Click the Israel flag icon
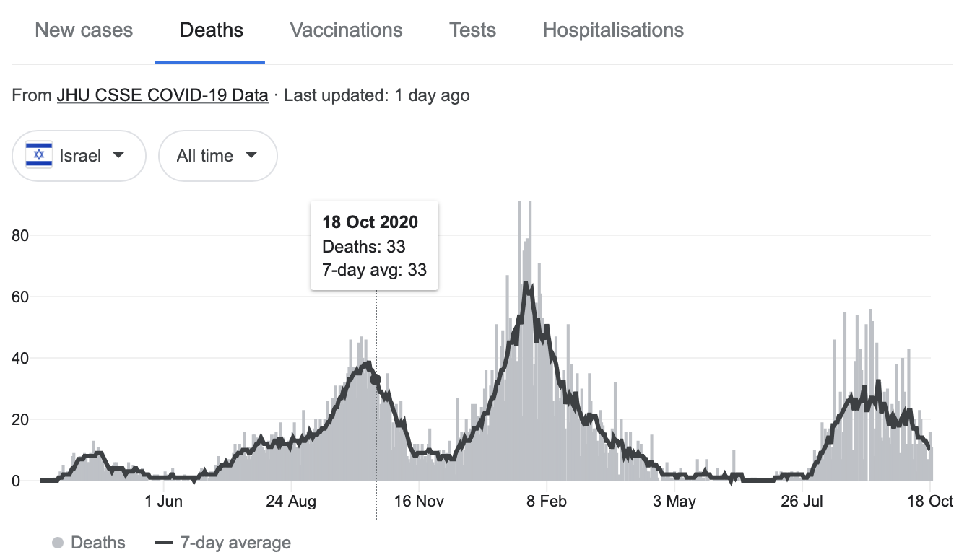Viewport: 959px width, 560px height. pos(39,155)
